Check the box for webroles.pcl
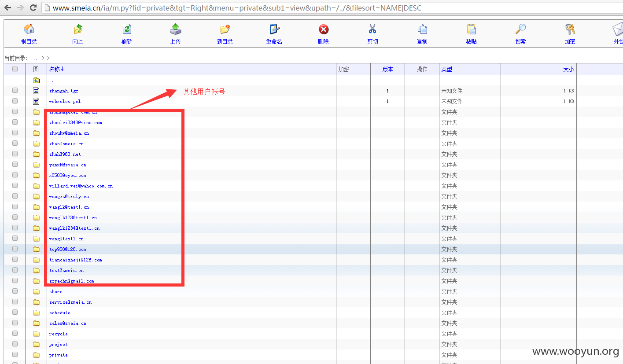The image size is (623, 364). 15,101
